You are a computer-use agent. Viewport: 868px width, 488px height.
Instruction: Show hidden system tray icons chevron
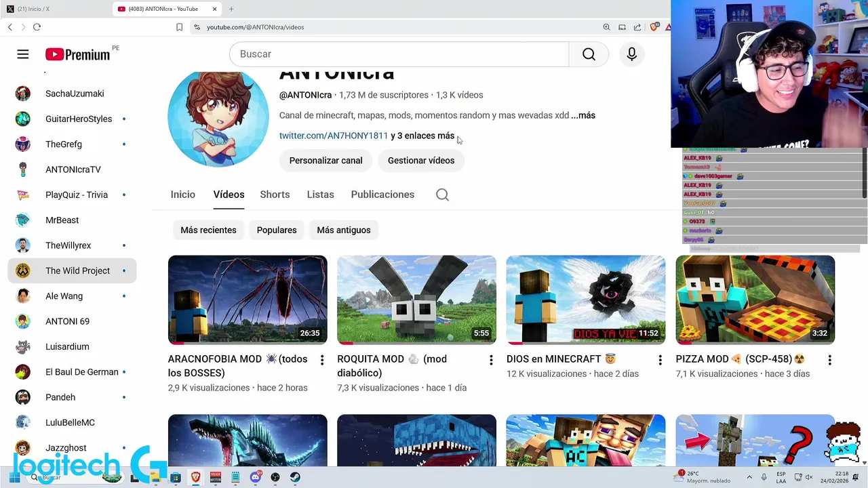[x=749, y=477]
